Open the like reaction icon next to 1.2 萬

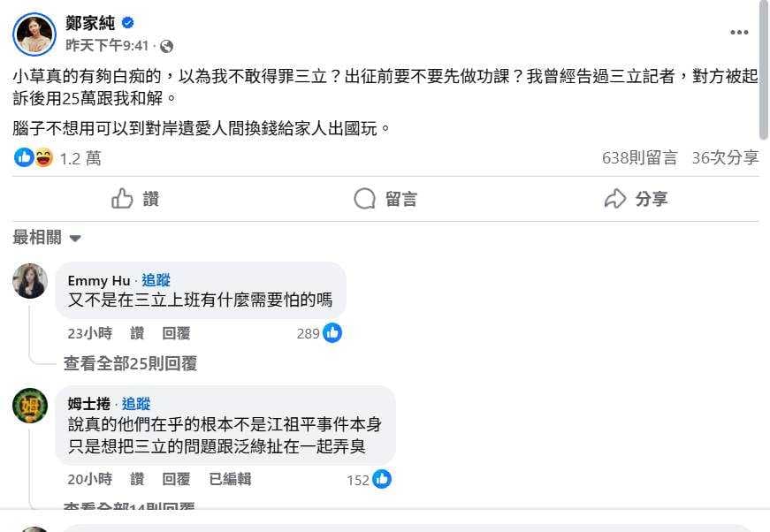point(24,157)
